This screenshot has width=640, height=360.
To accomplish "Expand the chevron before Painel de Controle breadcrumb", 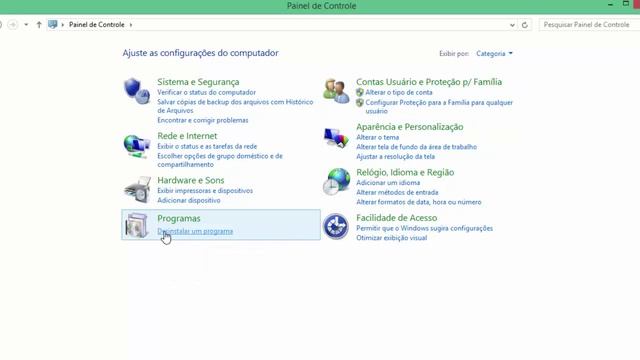I will (x=62, y=25).
